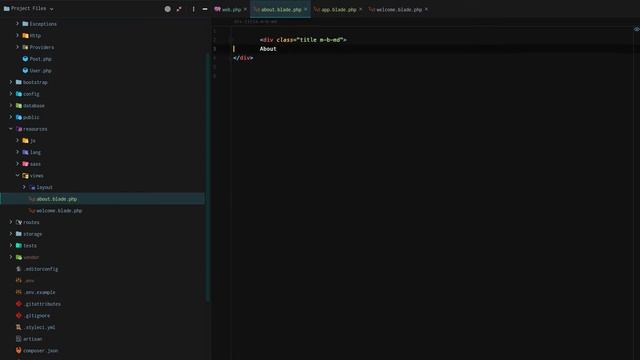Screen dimensions: 640x360
Task: Expand the storage folder
Action: pyautogui.click(x=11, y=234)
